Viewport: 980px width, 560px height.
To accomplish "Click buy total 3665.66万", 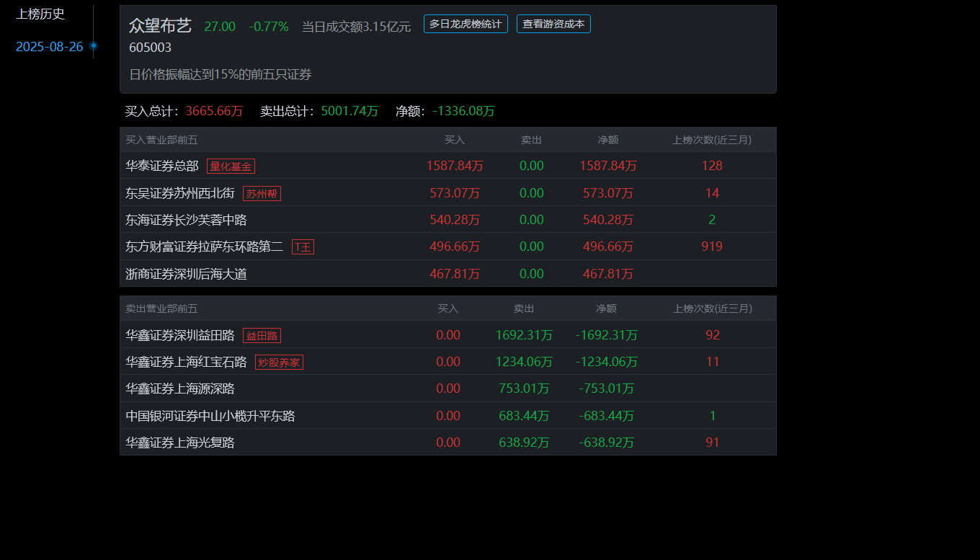I will pos(214,111).
